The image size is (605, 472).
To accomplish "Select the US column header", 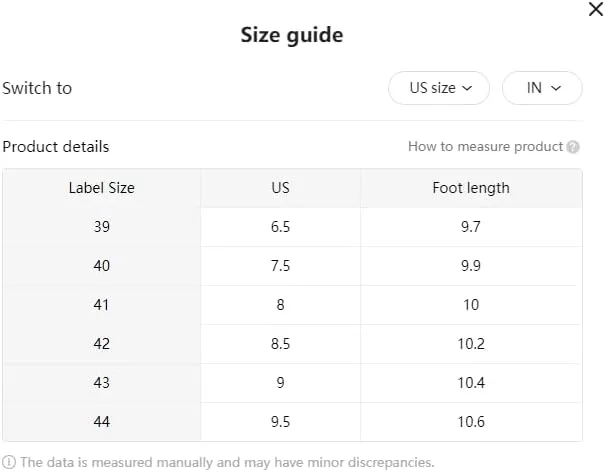I will pyautogui.click(x=281, y=188).
